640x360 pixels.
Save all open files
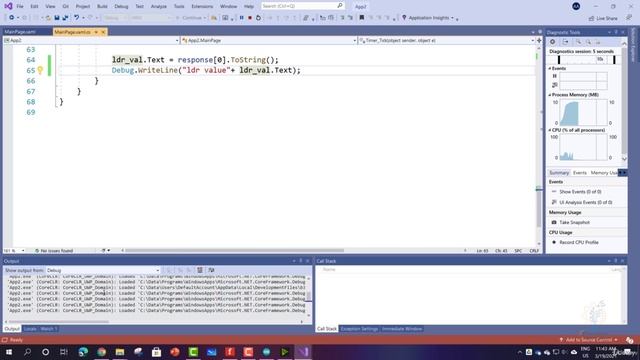pyautogui.click(x=65, y=18)
